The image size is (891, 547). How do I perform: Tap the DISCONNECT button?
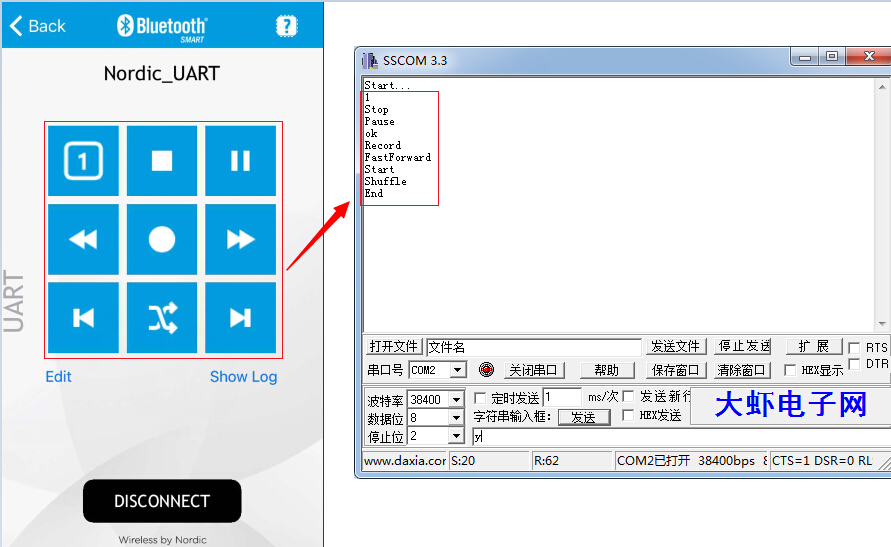162,501
